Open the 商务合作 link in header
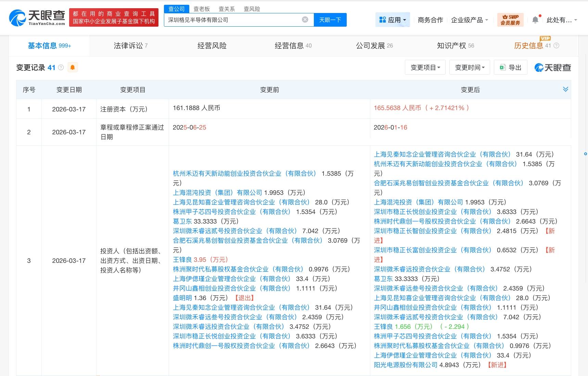588x376 pixels. pyautogui.click(x=430, y=20)
